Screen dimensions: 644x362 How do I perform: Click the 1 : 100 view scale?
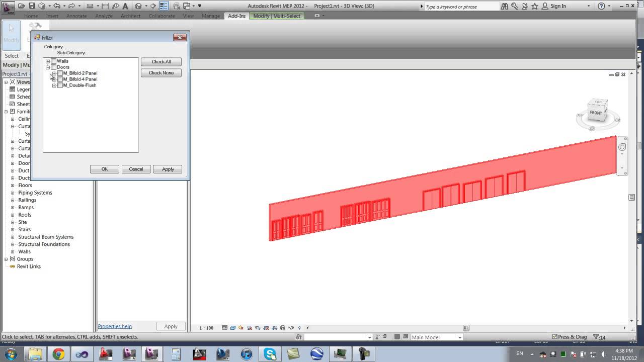click(x=206, y=328)
